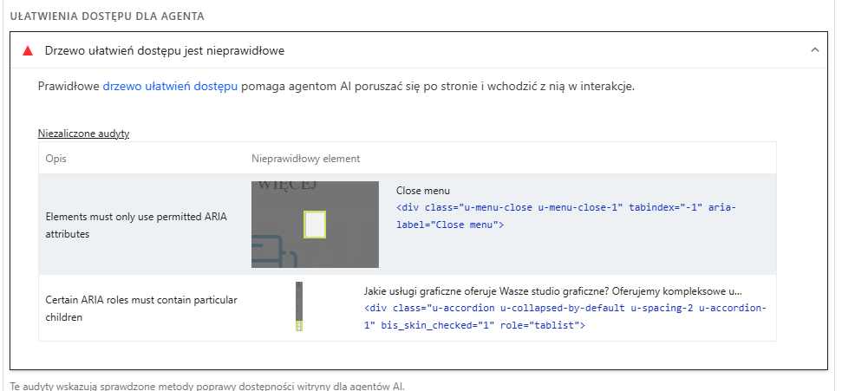Click 'Elements must only use permitted ARIA attributes'
Viewport: 868px width, 391px height.
(x=136, y=225)
